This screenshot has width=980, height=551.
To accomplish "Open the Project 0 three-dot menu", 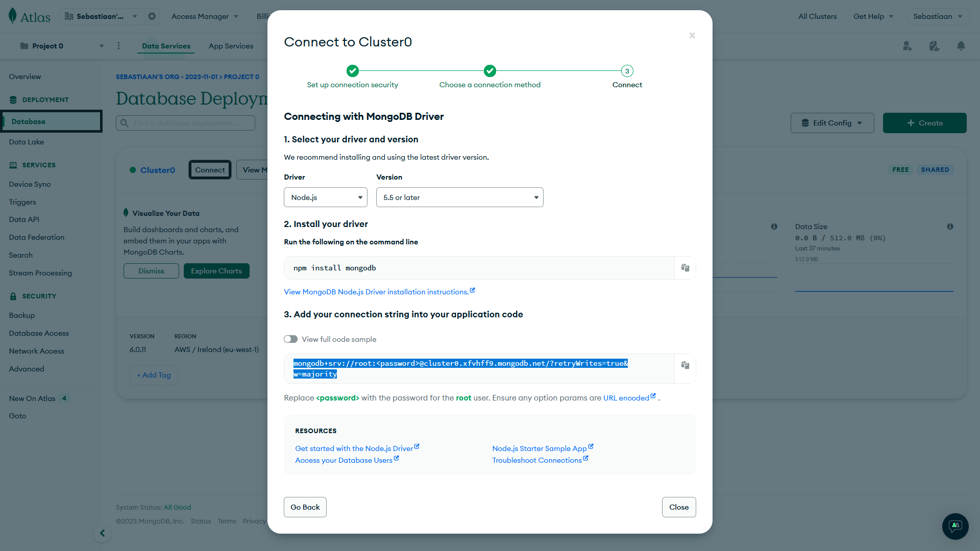I will tap(118, 45).
